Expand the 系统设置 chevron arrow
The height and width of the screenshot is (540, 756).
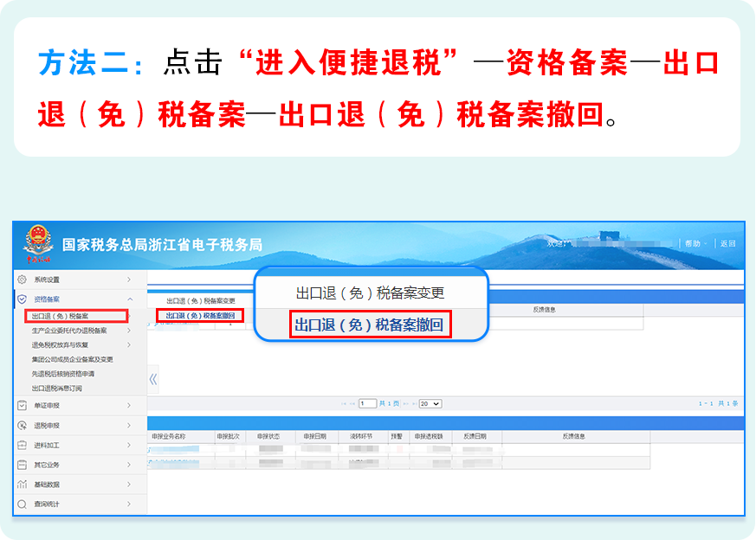(x=129, y=280)
